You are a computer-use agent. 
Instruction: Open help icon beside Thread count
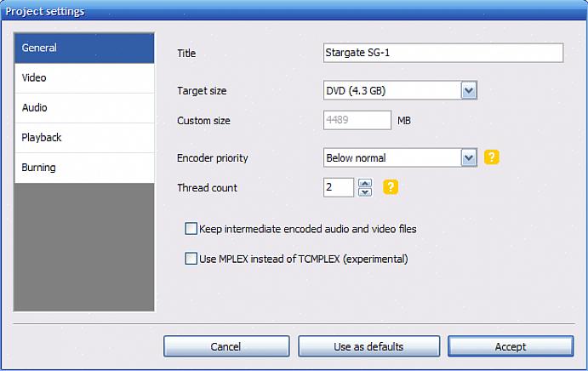click(391, 187)
